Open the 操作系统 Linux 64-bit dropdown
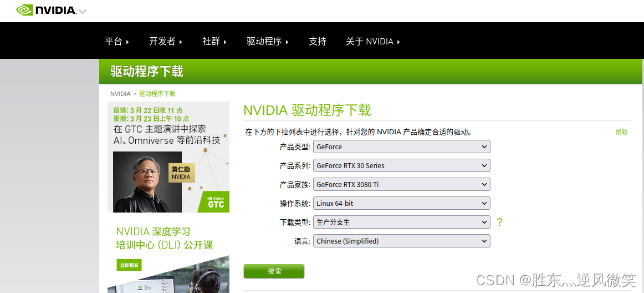 pos(402,203)
